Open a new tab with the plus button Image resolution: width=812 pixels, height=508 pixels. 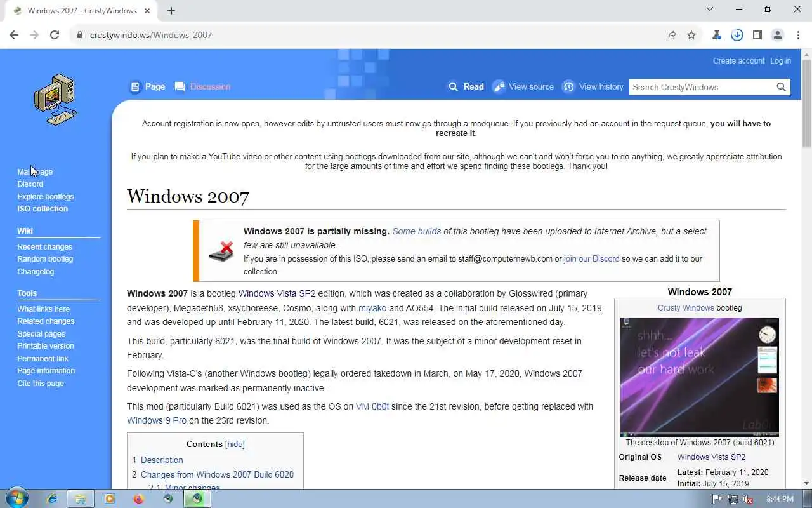click(x=171, y=10)
